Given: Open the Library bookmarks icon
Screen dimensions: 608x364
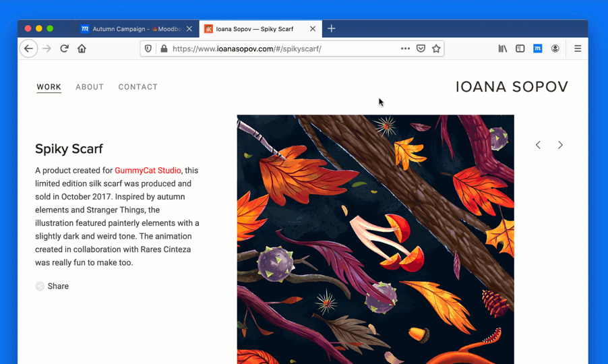Looking at the screenshot, I should pos(503,49).
